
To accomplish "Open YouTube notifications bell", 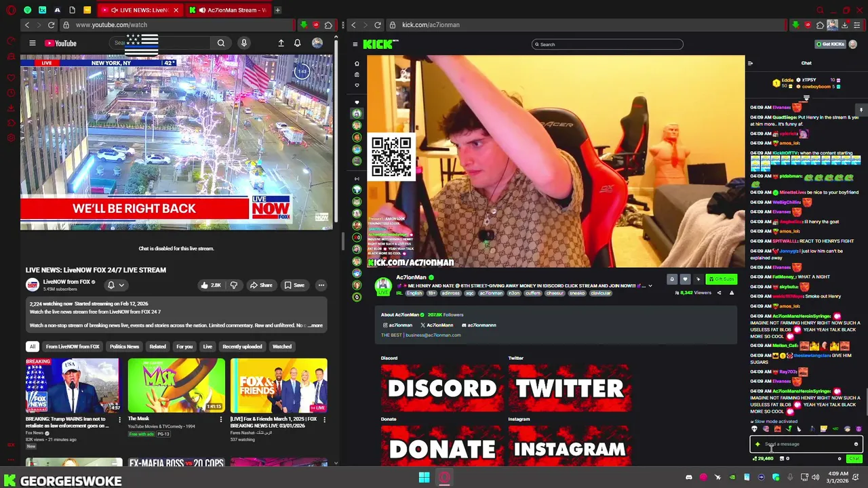I will [297, 43].
